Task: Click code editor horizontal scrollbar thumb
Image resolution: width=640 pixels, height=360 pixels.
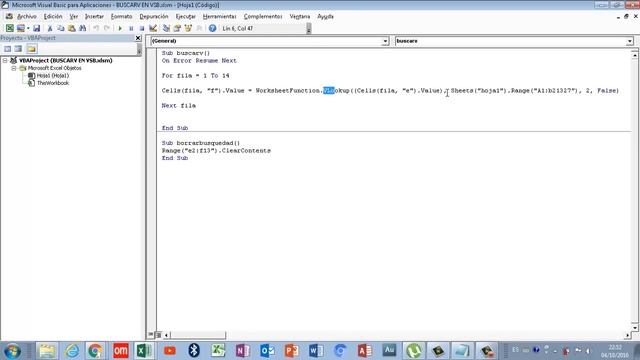Action: (198, 335)
